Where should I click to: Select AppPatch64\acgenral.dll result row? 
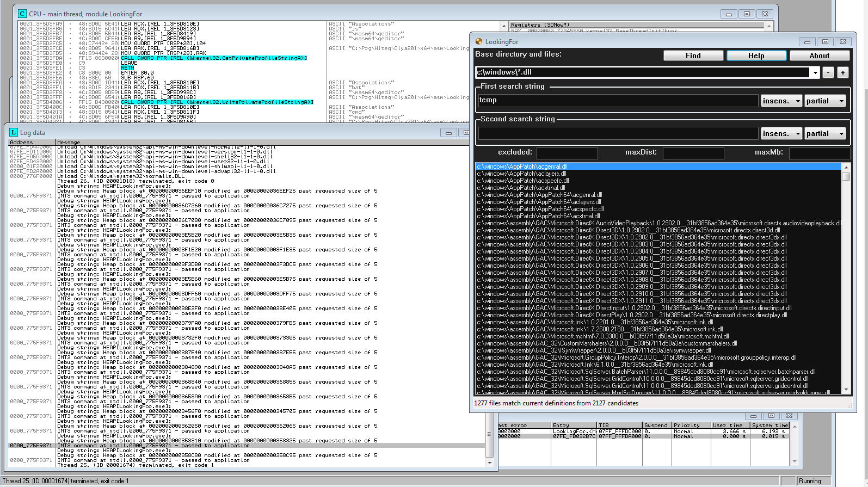[x=658, y=195]
